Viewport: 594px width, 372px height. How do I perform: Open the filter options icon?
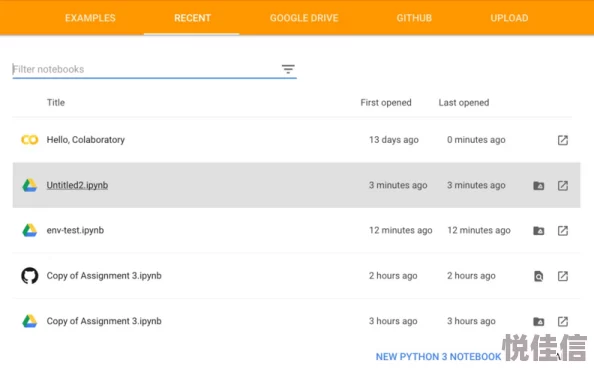click(288, 69)
